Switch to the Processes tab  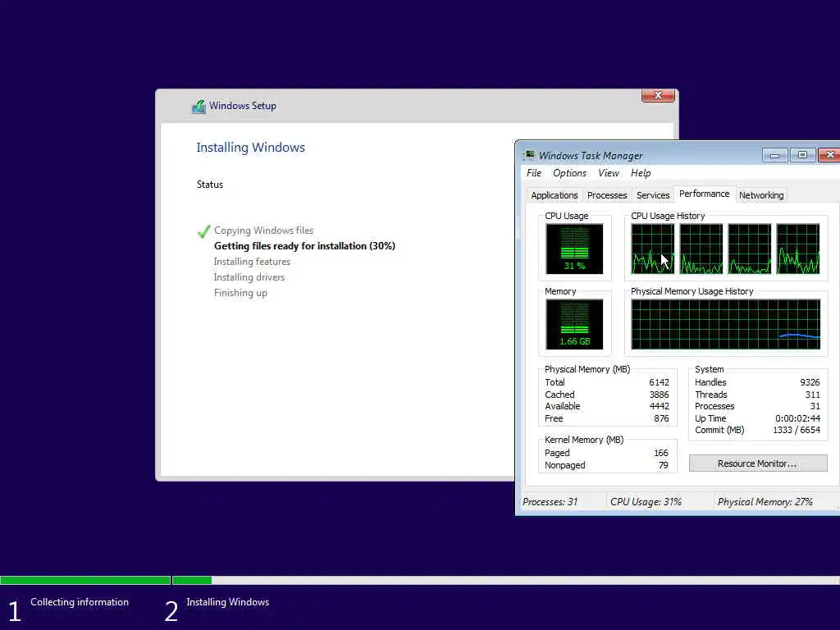[x=607, y=195]
